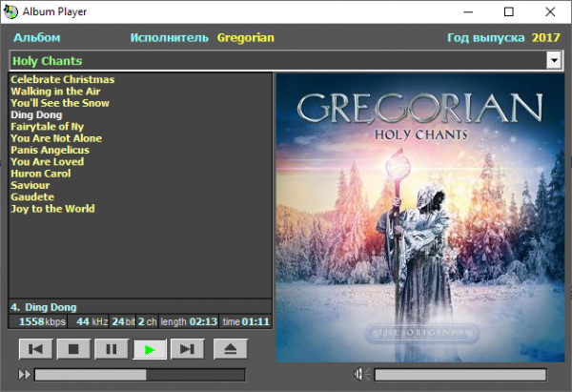
Task: Select track You Are Not Alone
Action: pyautogui.click(x=56, y=138)
